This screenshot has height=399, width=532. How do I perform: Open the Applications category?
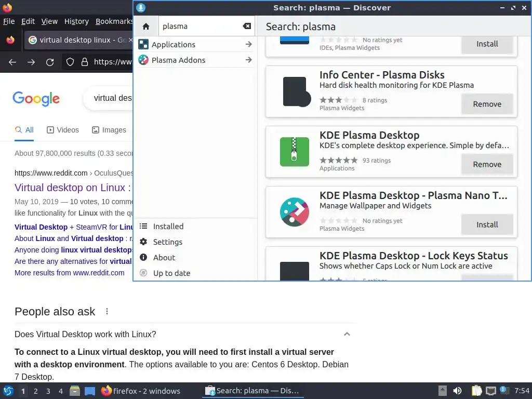coord(195,45)
